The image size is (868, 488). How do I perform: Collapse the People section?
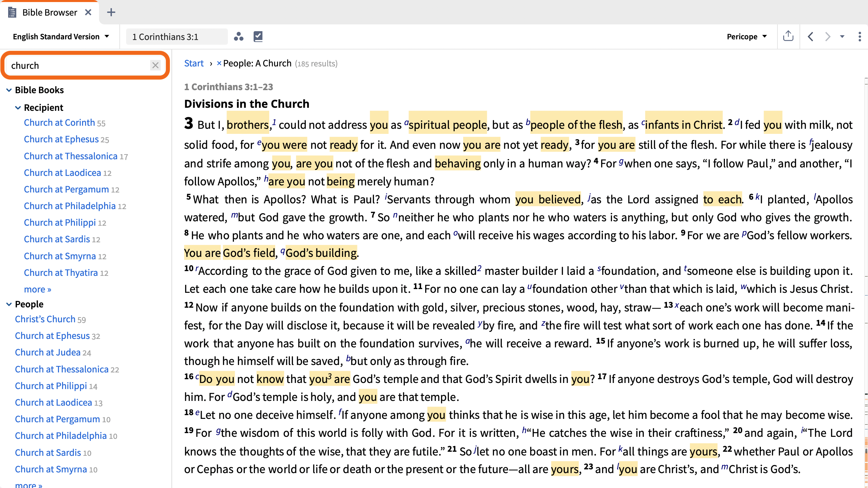coord(9,304)
